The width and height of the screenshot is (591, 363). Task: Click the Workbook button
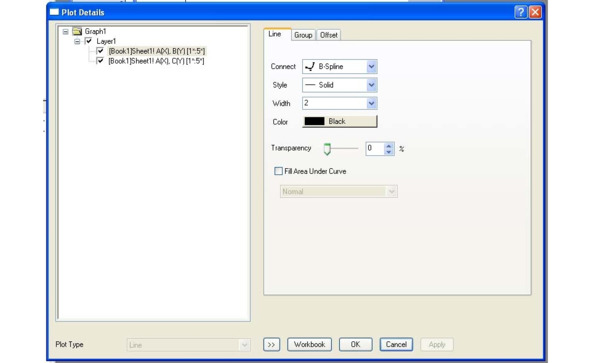[x=309, y=345]
